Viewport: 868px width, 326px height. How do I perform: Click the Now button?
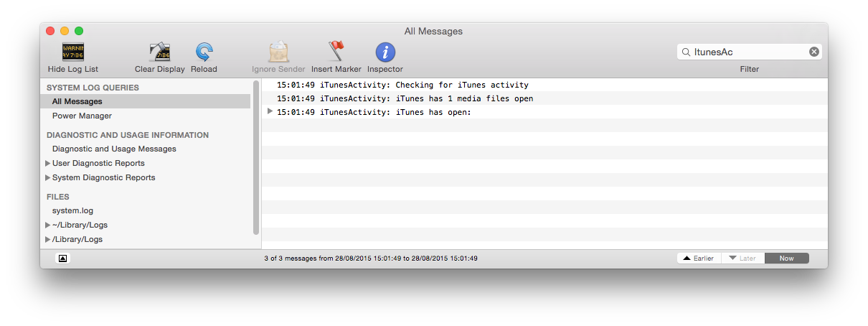click(787, 259)
